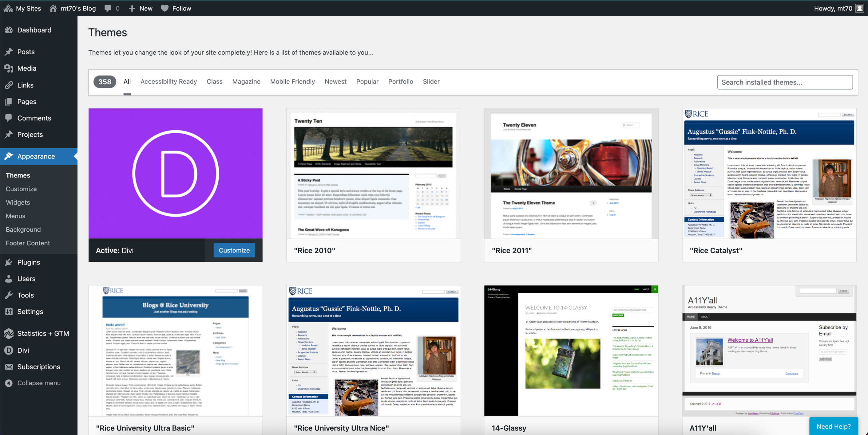Filter themes by Class
The width and height of the screenshot is (868, 435).
(x=215, y=81)
